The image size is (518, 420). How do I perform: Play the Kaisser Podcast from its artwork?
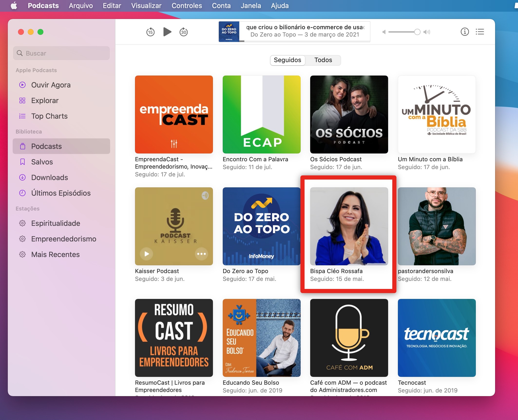click(x=146, y=254)
